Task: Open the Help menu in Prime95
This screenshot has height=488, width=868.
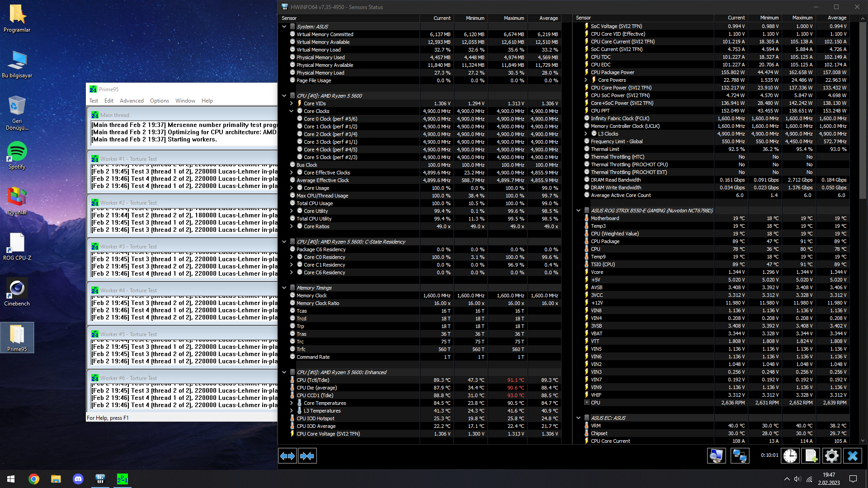Action: point(207,101)
